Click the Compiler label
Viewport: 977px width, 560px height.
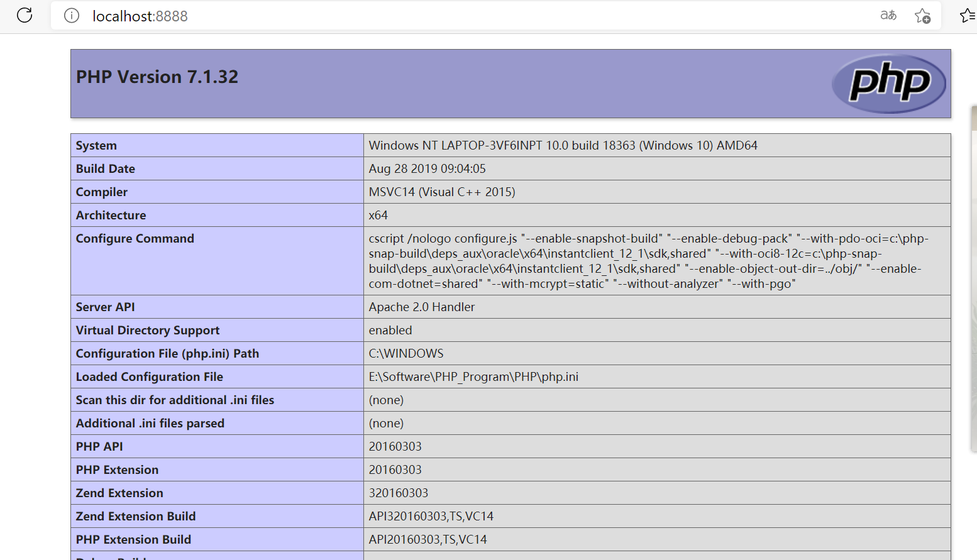pyautogui.click(x=102, y=192)
